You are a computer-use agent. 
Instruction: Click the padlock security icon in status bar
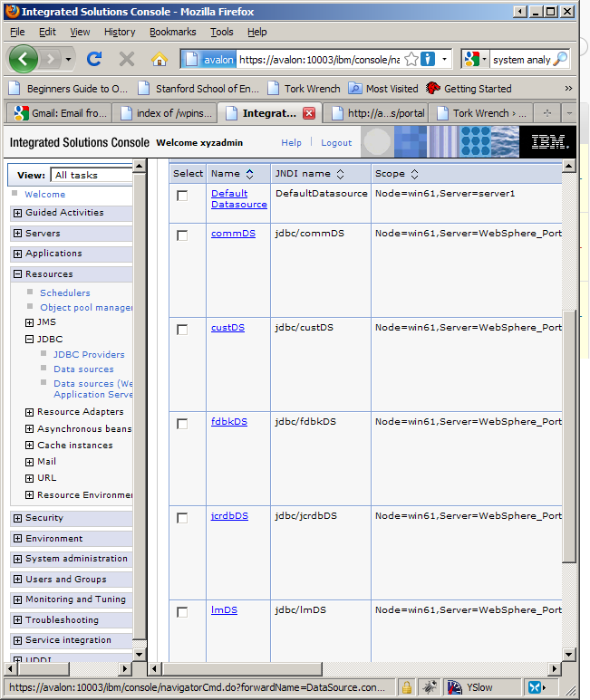(x=406, y=687)
